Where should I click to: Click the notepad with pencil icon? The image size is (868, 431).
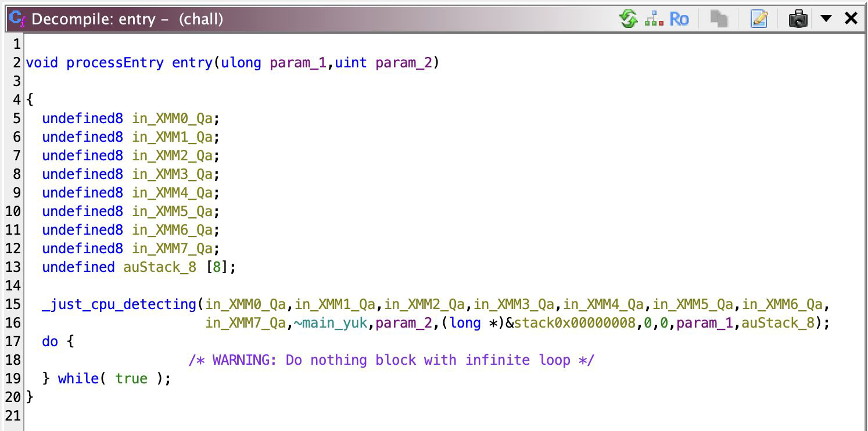point(759,19)
